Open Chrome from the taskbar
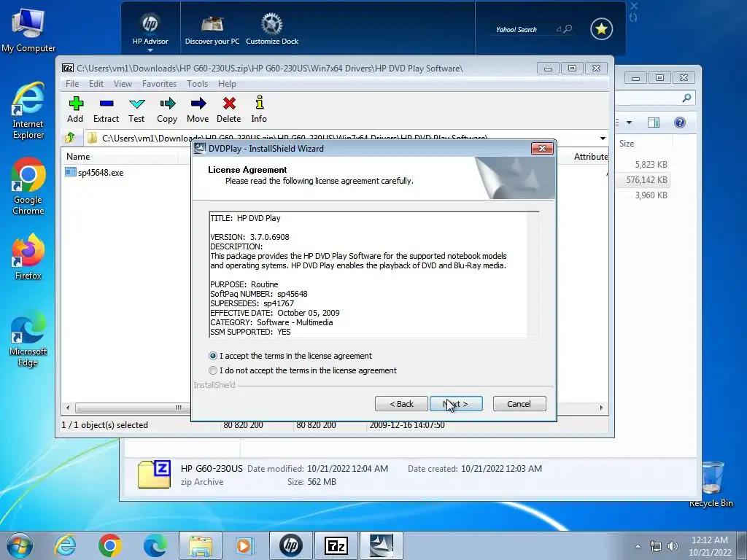 click(110, 545)
